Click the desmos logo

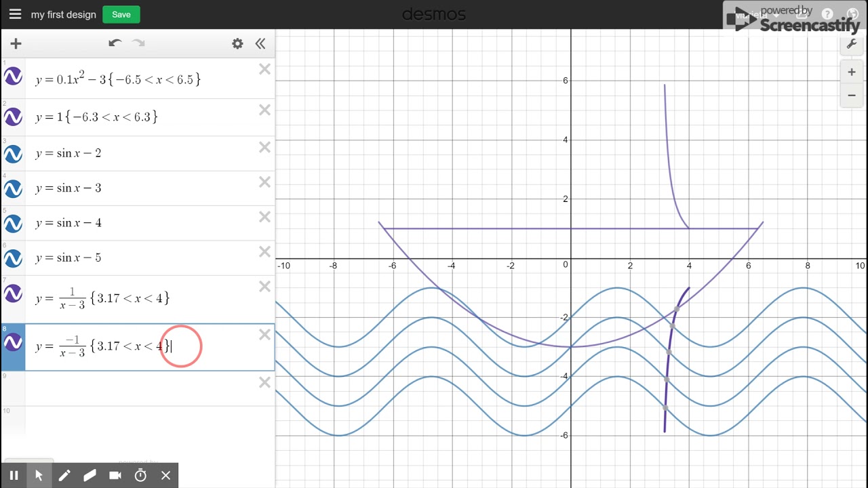pyautogui.click(x=434, y=14)
